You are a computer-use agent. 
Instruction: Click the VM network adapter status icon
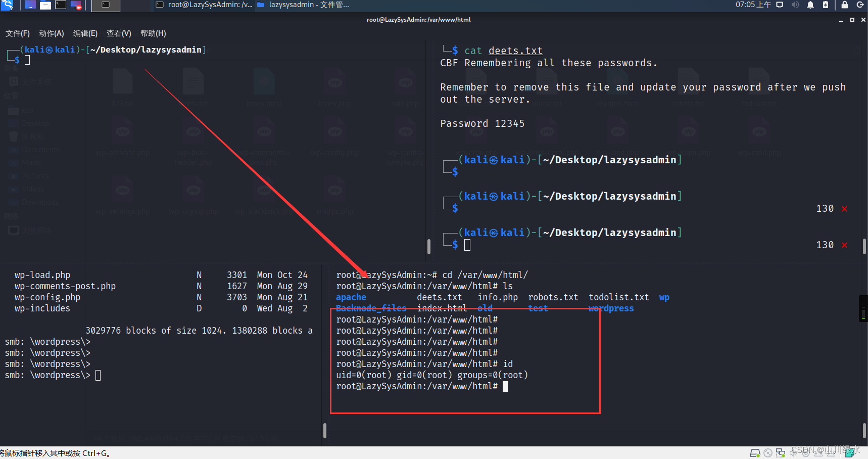tap(781, 453)
